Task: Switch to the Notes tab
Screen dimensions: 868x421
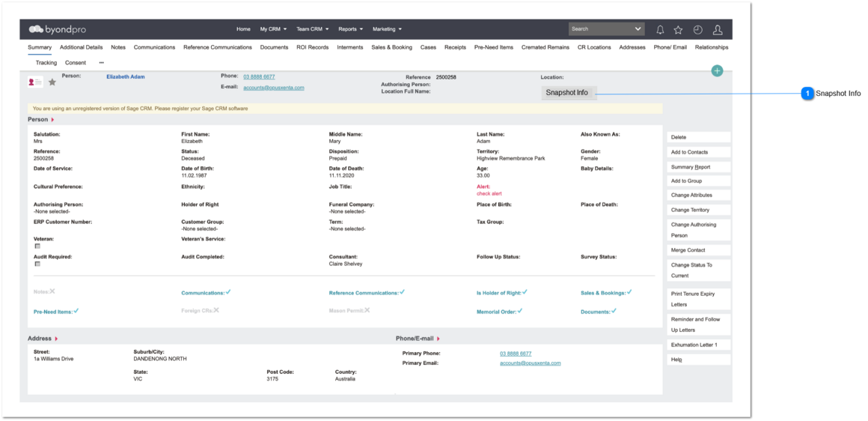Action: pyautogui.click(x=118, y=48)
